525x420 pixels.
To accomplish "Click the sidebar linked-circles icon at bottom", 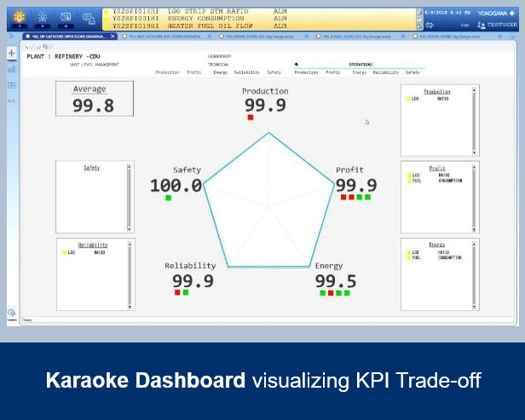I will (12, 313).
